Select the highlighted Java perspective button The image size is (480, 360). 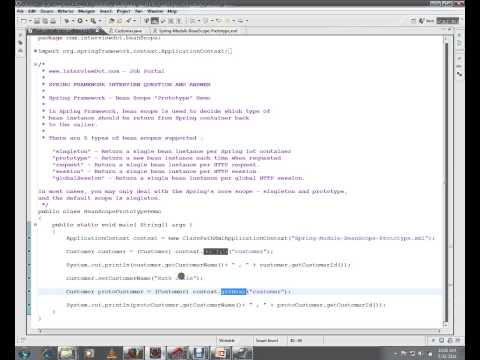coord(448,21)
